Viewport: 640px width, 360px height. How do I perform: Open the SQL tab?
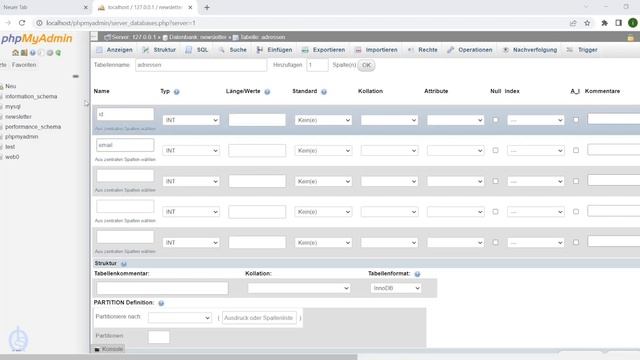coord(197,50)
